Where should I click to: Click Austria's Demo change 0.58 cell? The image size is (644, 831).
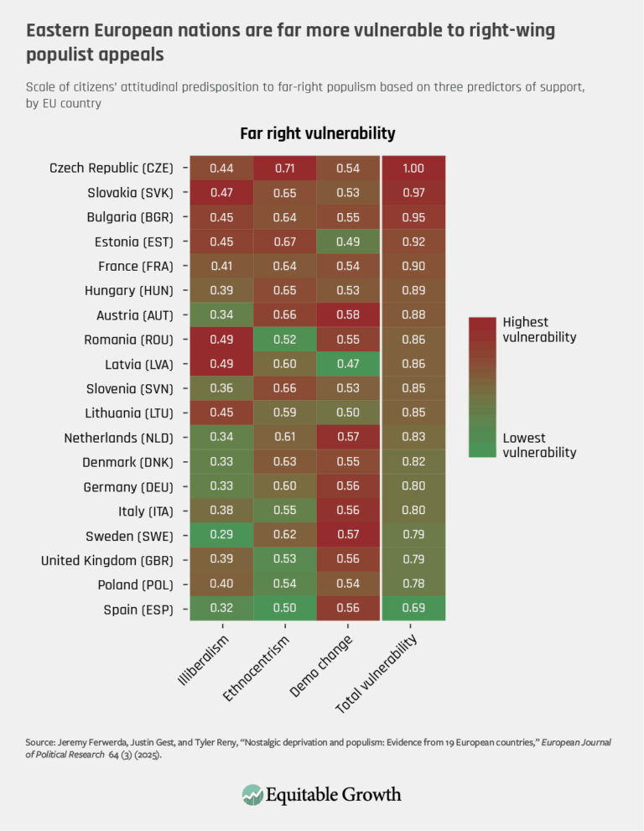(x=348, y=314)
